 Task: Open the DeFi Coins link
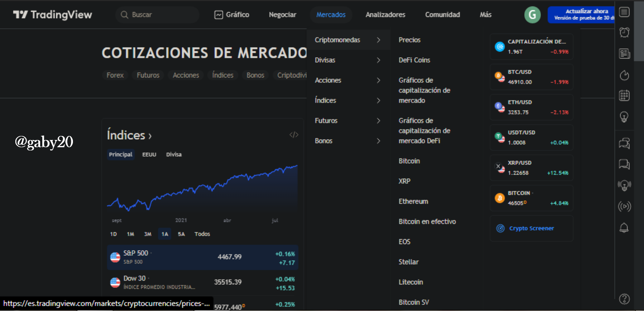pyautogui.click(x=414, y=60)
